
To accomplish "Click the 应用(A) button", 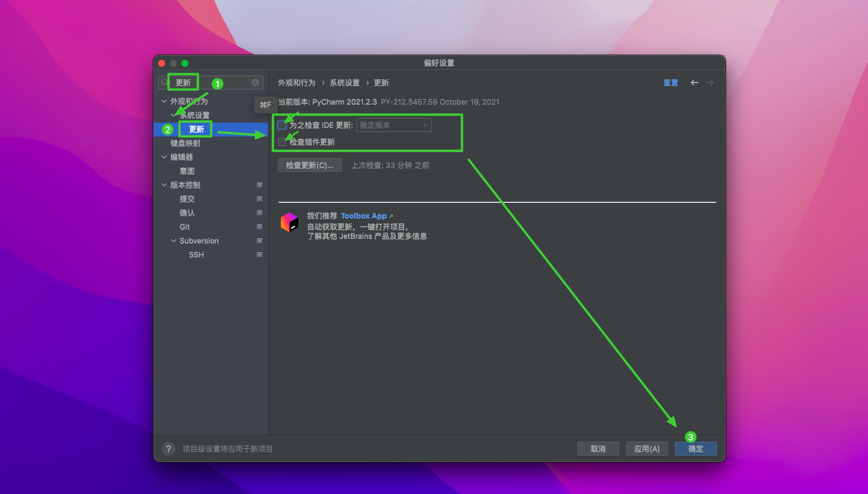I will click(647, 449).
